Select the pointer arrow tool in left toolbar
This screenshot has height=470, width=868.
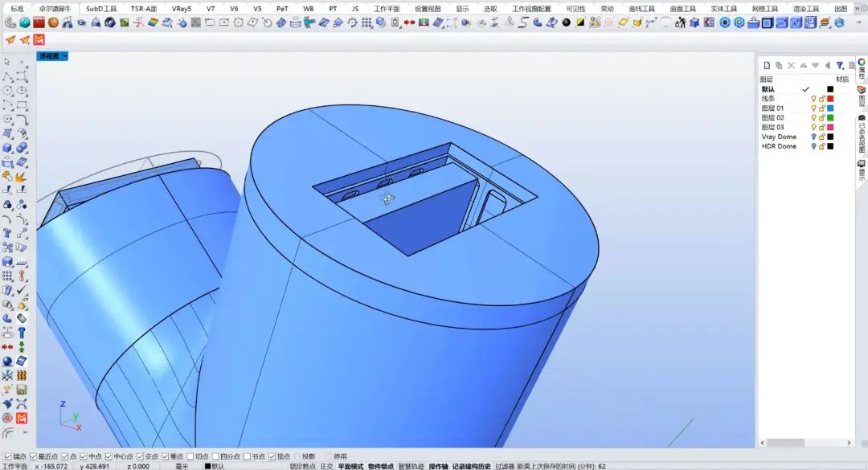(7, 62)
